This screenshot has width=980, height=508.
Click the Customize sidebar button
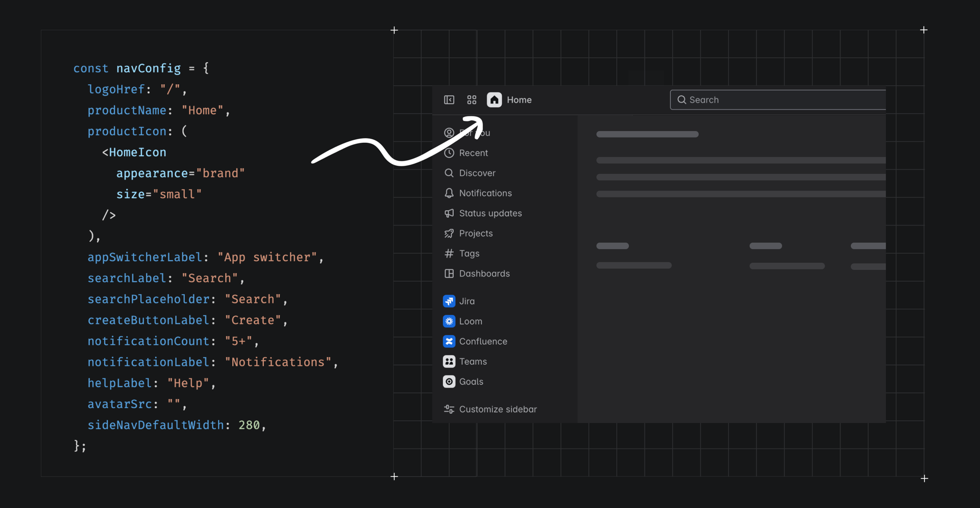[x=497, y=410]
